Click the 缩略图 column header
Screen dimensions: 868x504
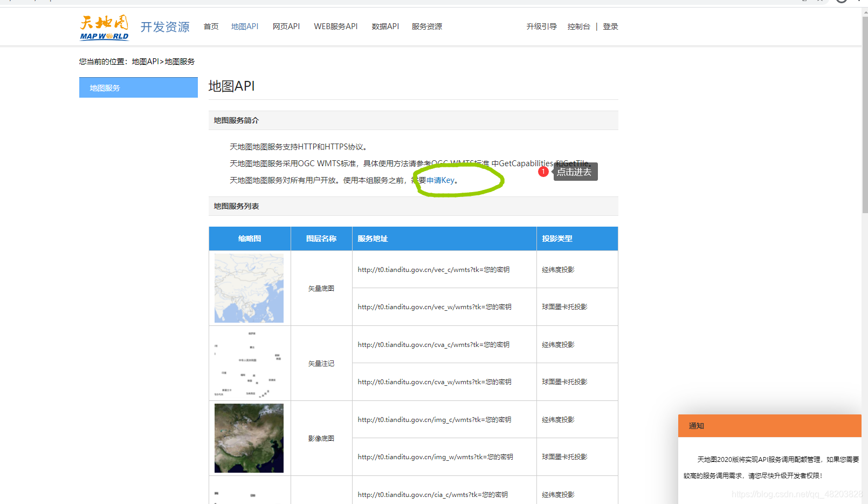click(250, 239)
